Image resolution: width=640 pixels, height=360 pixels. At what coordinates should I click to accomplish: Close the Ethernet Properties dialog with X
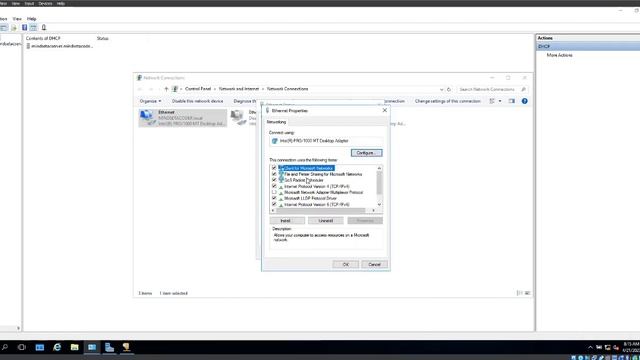[x=384, y=110]
